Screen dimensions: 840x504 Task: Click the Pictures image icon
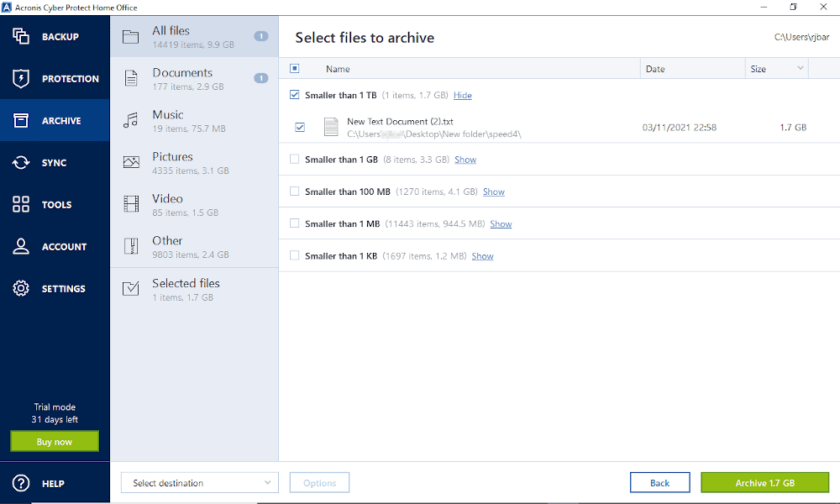pos(131,162)
